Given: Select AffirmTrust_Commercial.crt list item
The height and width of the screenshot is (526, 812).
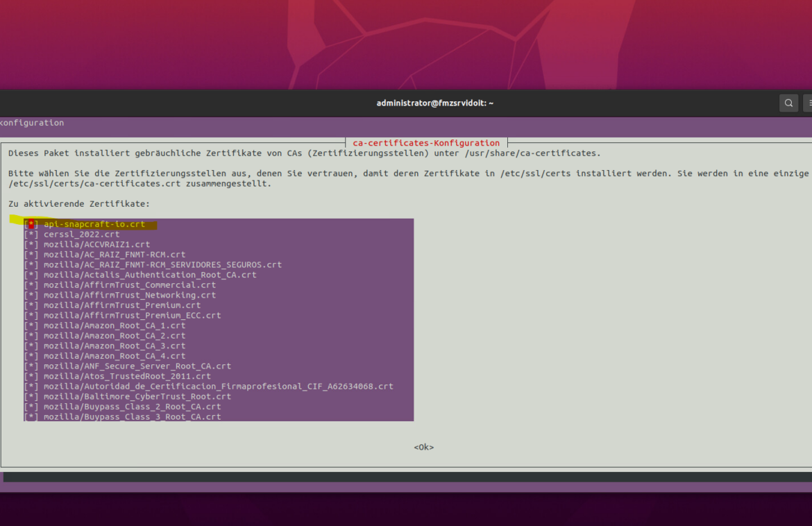Looking at the screenshot, I should tap(130, 285).
